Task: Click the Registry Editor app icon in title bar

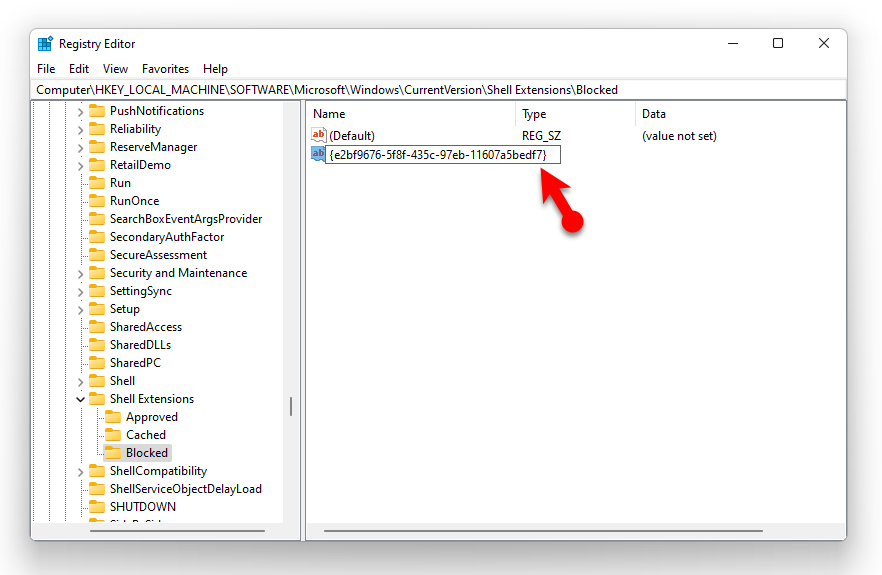Action: (x=45, y=44)
